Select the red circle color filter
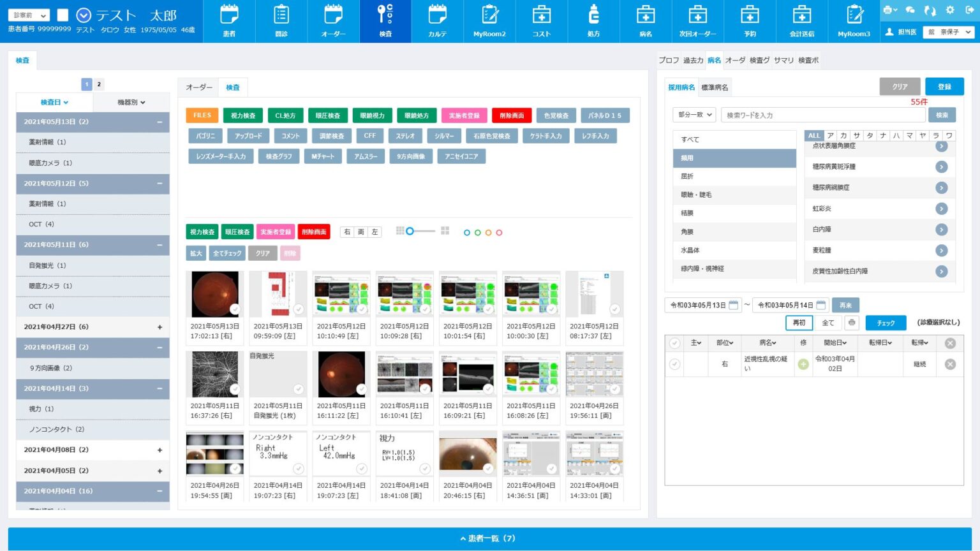 499,233
